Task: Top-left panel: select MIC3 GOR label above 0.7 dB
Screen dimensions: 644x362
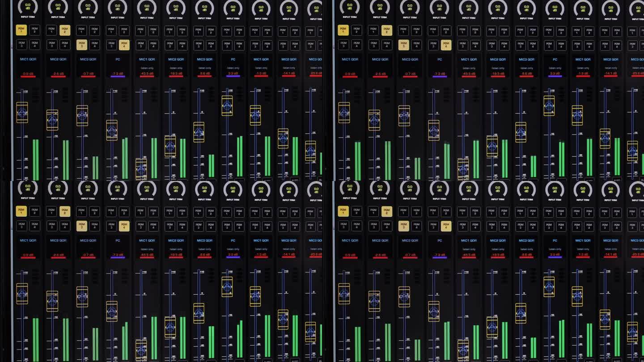Action: click(88, 59)
